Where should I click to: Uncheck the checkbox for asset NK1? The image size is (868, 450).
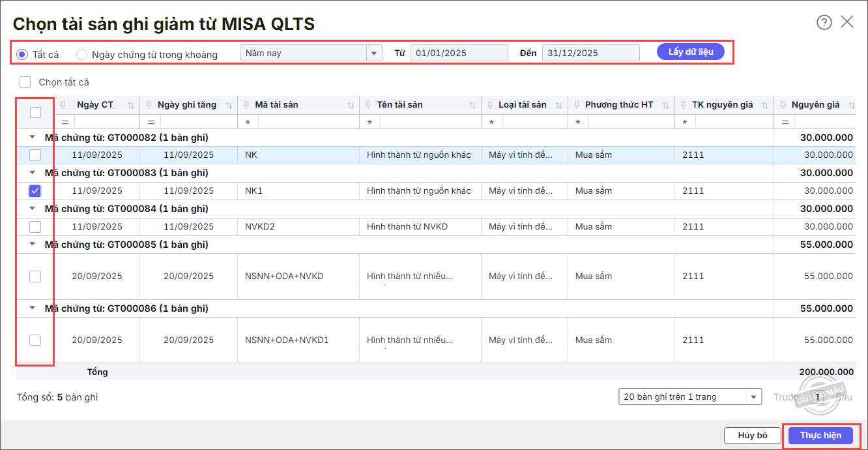tap(35, 191)
